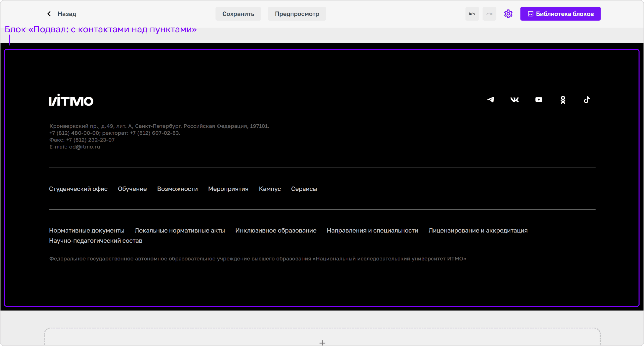Go back with the Назад arrow
Viewport: 644px width, 346px height.
[49, 14]
